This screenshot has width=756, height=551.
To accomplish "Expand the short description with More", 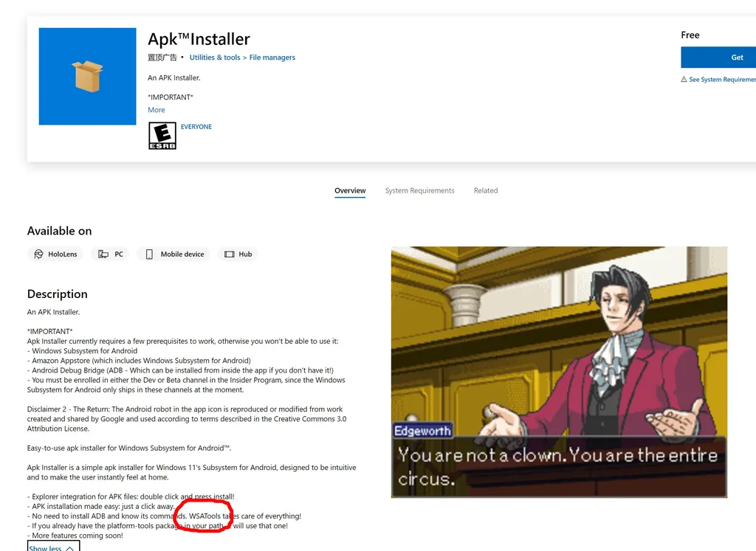I will pos(157,110).
